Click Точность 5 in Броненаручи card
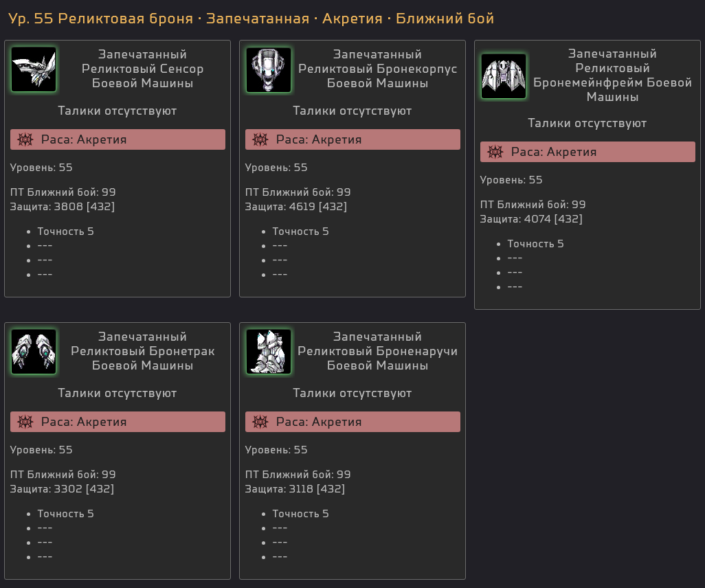705x588 pixels. tap(301, 514)
